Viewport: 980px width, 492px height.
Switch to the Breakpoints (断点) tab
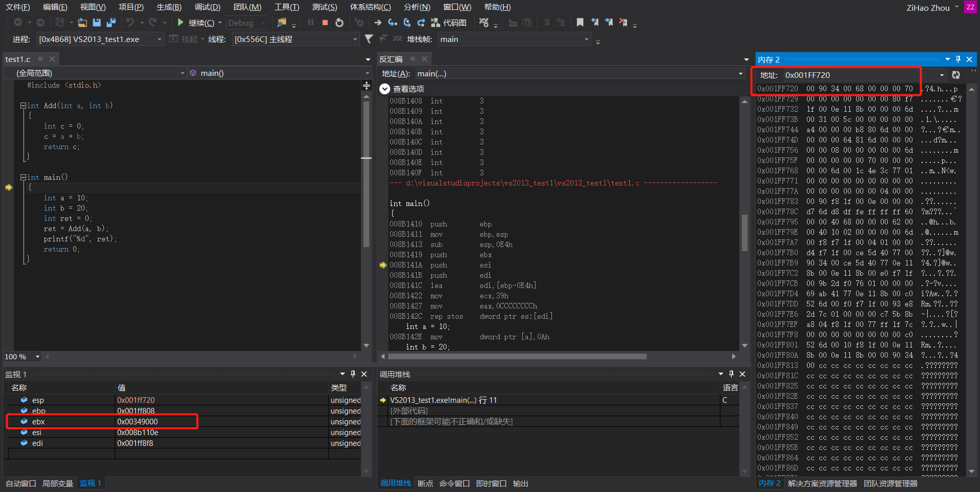pos(425,483)
